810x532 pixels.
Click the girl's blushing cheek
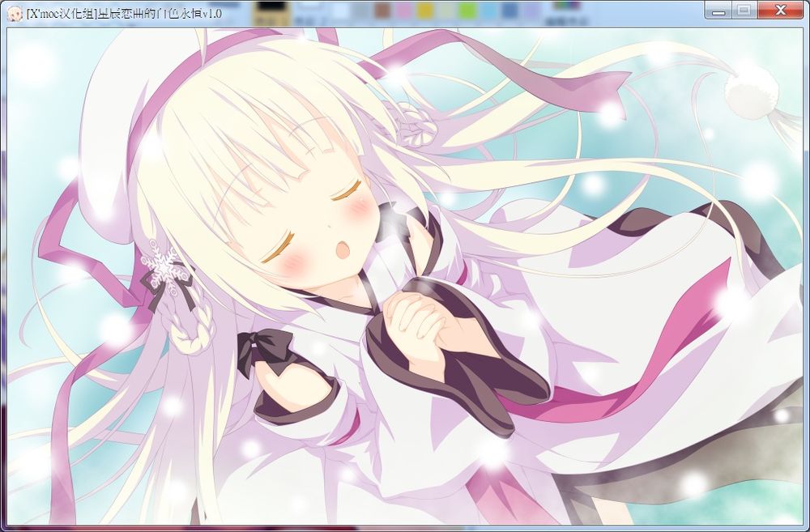[360, 206]
